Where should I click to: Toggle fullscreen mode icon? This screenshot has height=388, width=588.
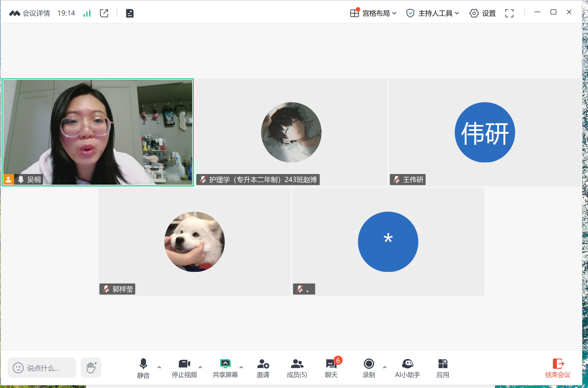coord(509,13)
